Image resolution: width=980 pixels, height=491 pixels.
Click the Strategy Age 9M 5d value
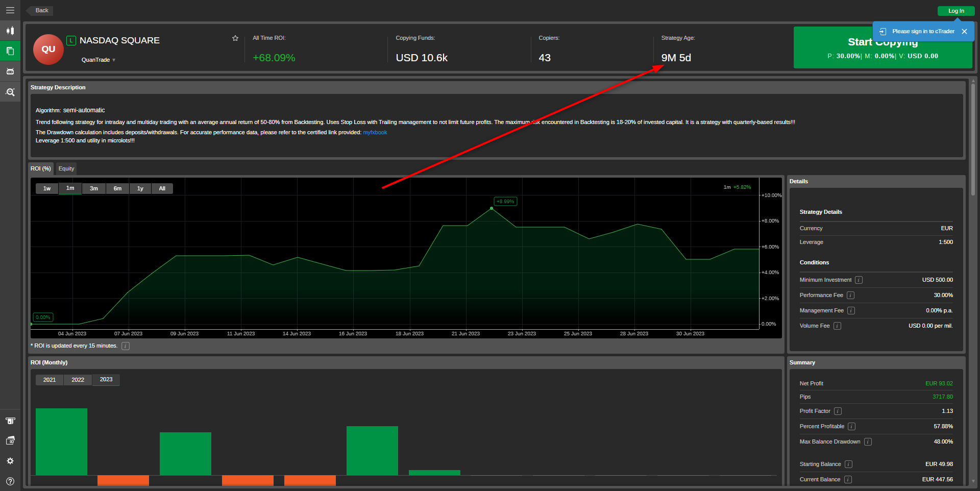(x=676, y=58)
